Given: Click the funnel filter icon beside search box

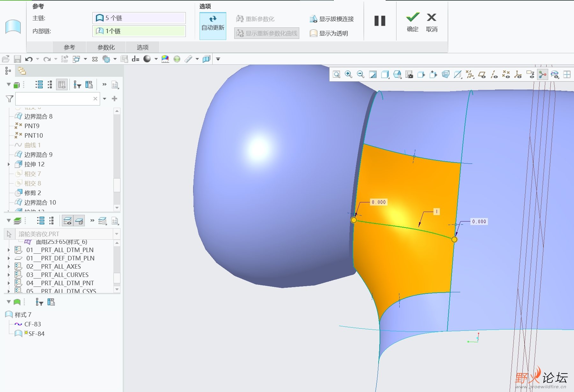Looking at the screenshot, I should coord(10,99).
